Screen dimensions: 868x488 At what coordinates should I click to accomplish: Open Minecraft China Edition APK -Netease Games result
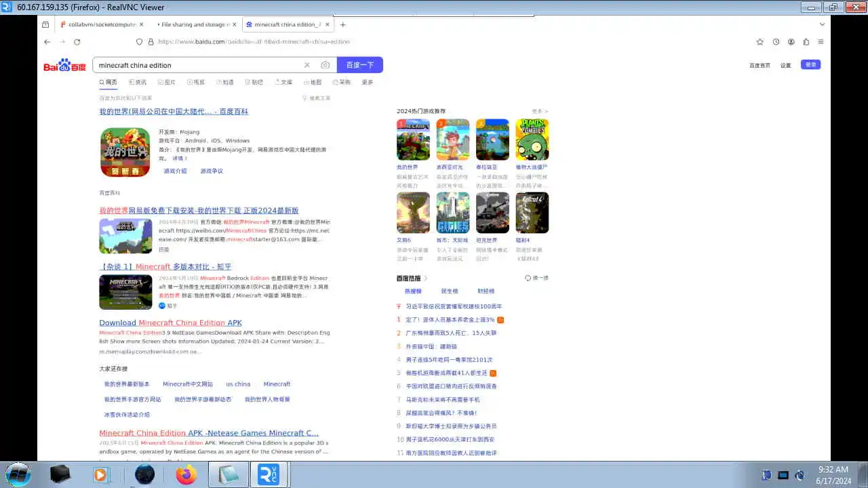tap(209, 433)
